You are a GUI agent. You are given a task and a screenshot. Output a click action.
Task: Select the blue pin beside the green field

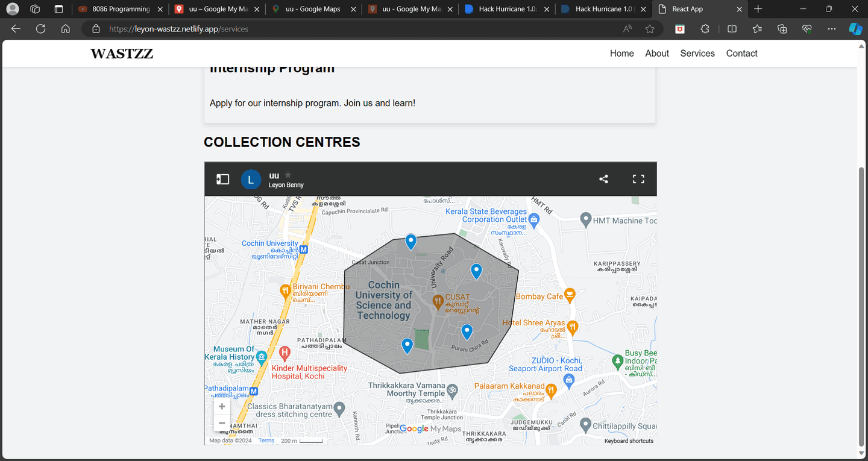click(407, 346)
